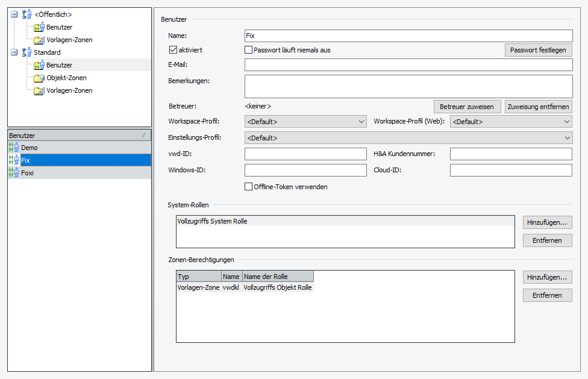
Task: Sort list by Benutzer column header
Action: [x=72, y=136]
